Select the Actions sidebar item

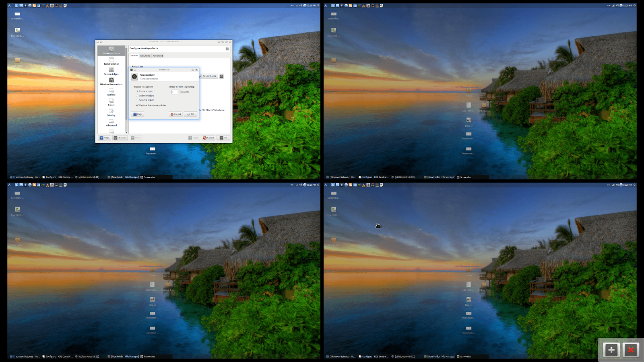pos(111,92)
